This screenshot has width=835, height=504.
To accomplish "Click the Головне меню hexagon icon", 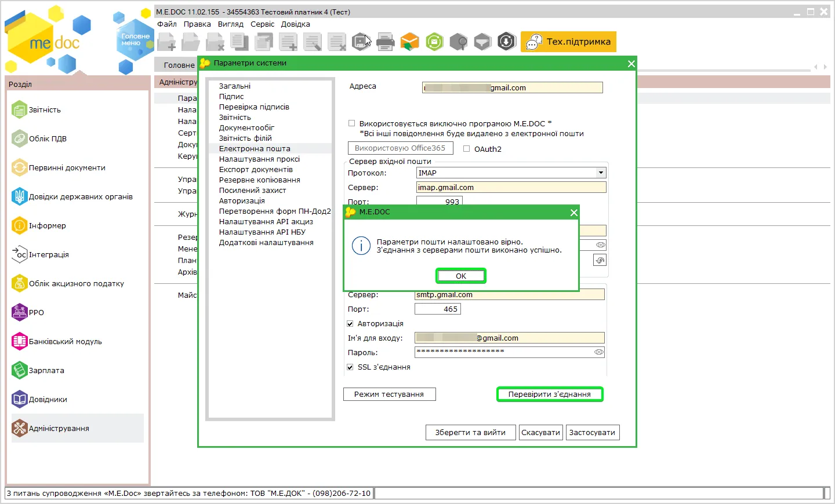I will click(135, 39).
